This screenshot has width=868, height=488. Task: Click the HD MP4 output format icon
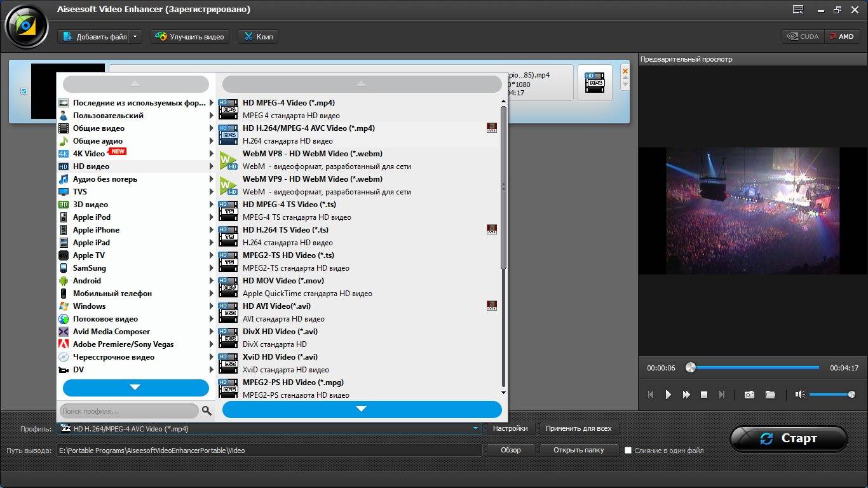(595, 83)
